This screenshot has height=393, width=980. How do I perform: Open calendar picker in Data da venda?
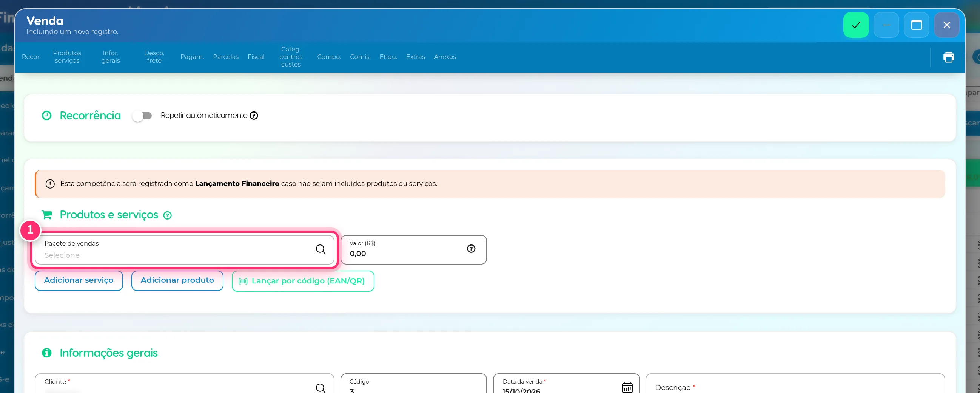[627, 387]
